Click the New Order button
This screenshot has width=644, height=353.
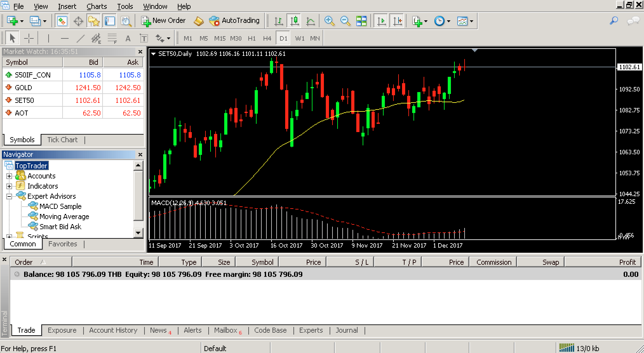point(163,21)
